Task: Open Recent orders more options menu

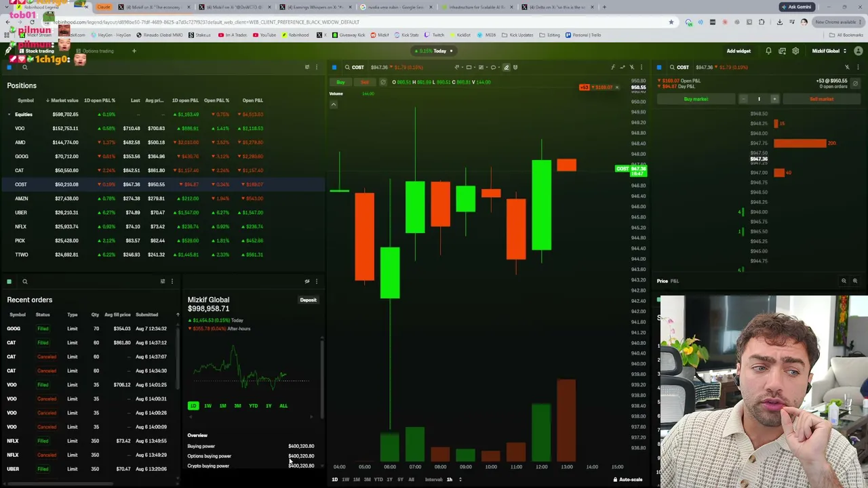Action: click(x=172, y=281)
